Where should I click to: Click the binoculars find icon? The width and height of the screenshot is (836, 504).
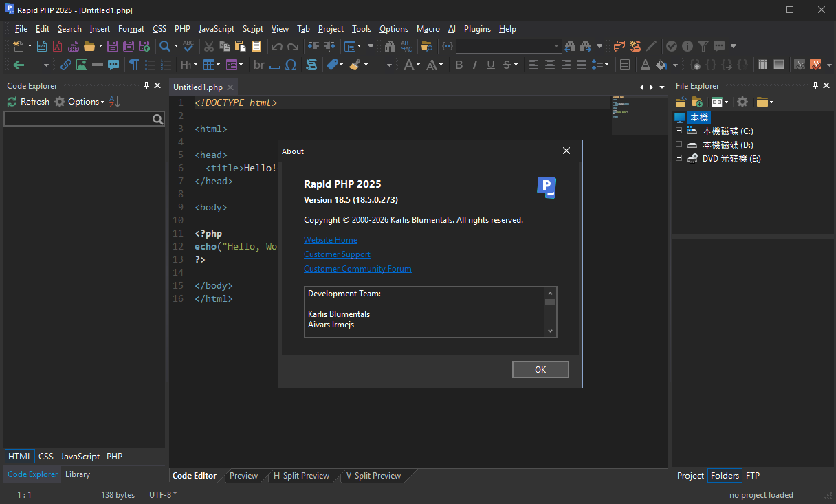pyautogui.click(x=390, y=46)
